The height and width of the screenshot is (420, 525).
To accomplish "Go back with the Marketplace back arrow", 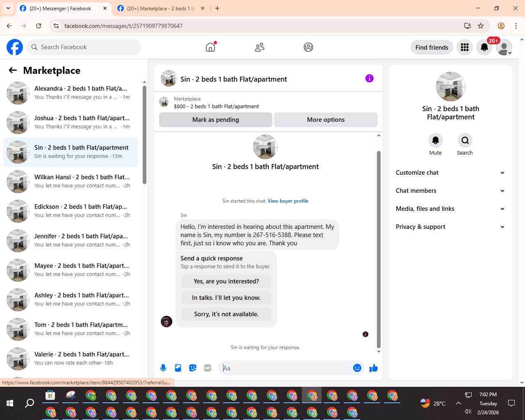I will [x=13, y=70].
